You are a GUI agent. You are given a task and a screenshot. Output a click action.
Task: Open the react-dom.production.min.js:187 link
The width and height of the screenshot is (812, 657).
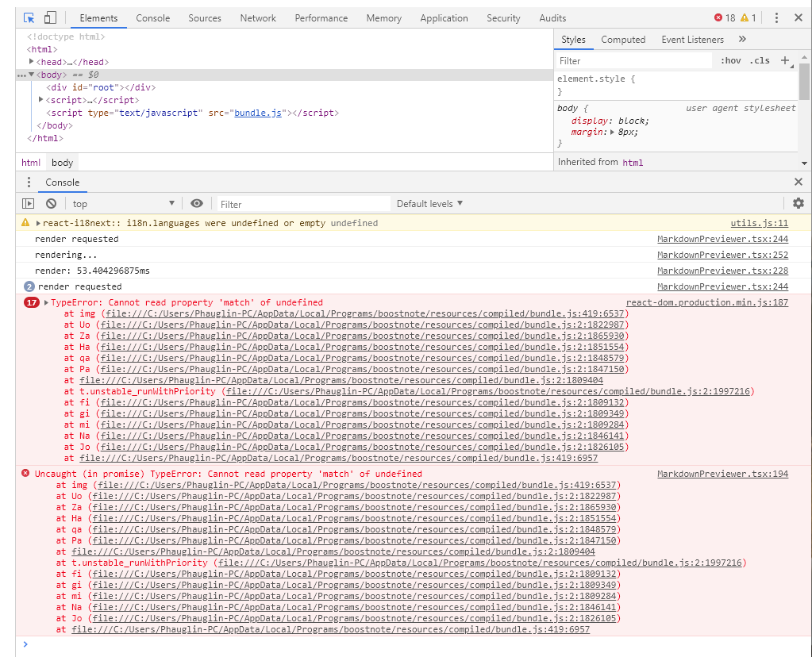707,302
